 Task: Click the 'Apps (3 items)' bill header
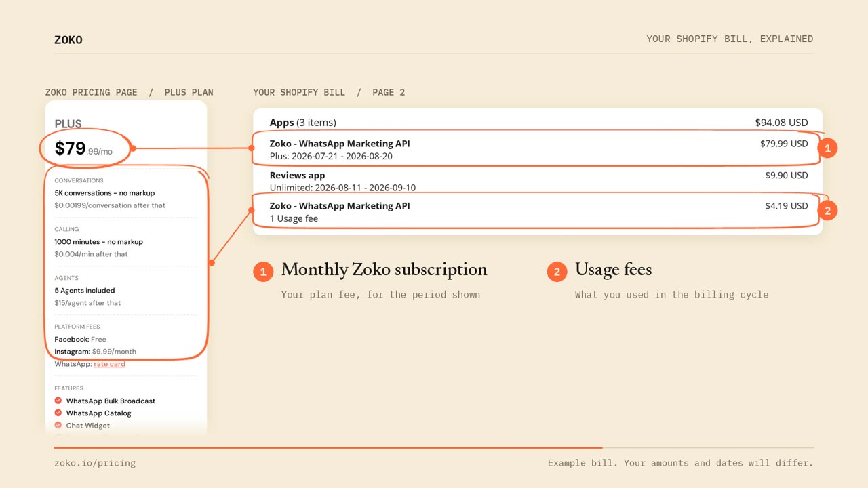(x=303, y=123)
